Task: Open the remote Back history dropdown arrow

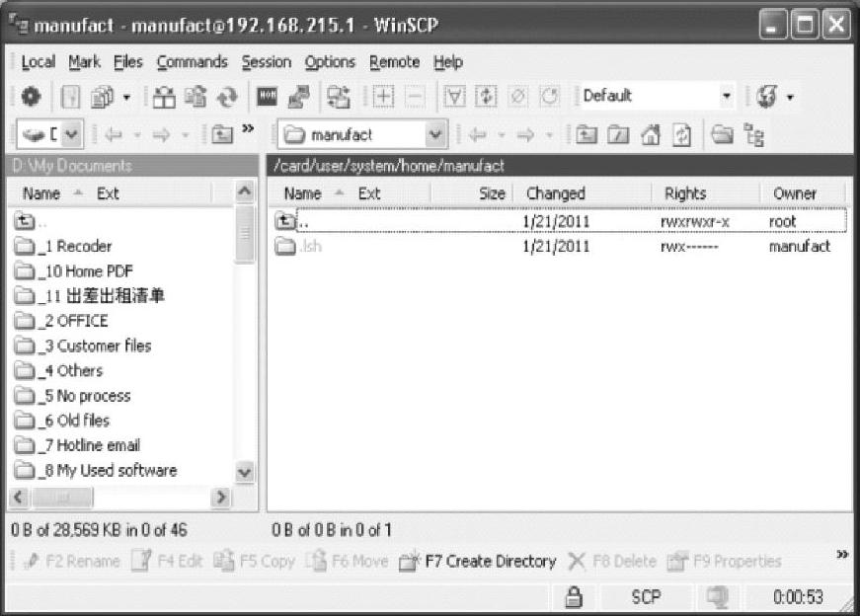Action: tap(502, 134)
